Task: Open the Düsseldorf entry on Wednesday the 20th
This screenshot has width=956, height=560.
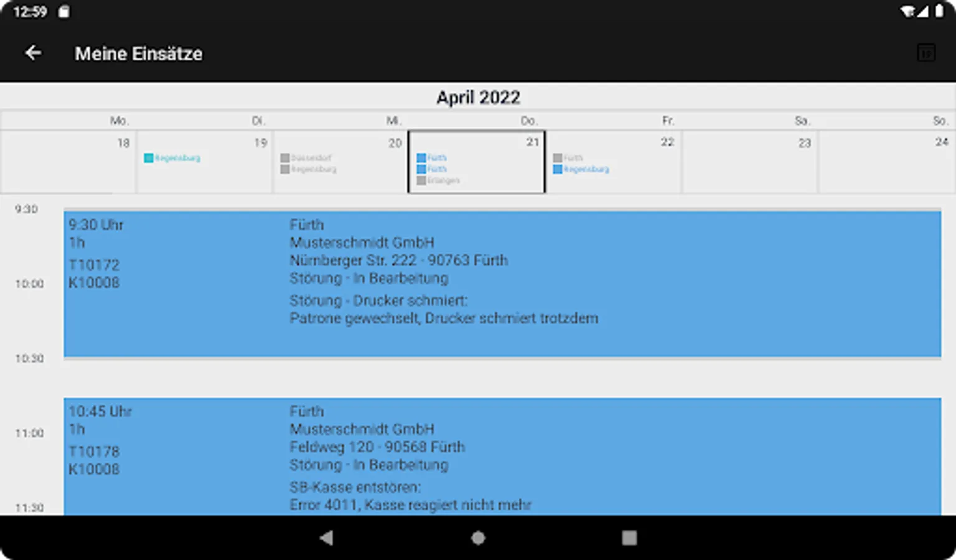Action: pyautogui.click(x=306, y=158)
